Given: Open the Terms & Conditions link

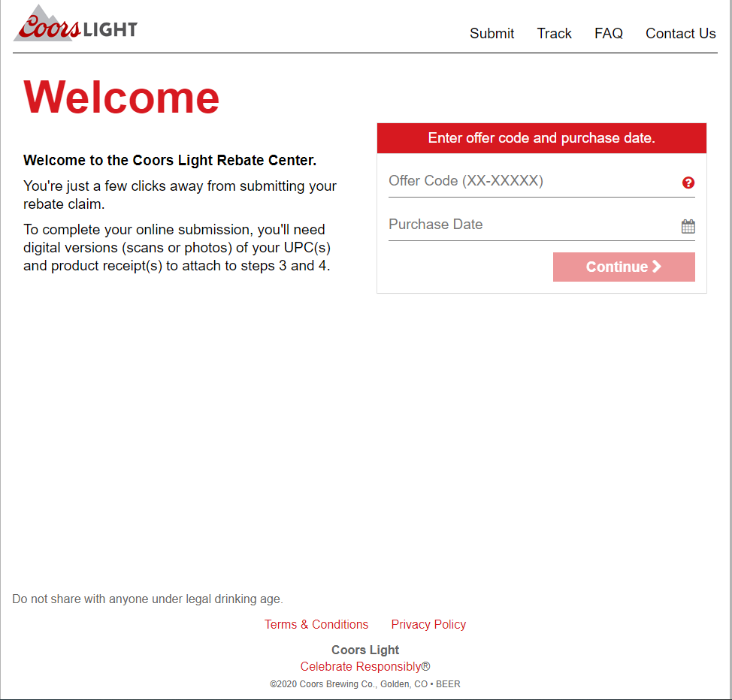Looking at the screenshot, I should (x=316, y=624).
